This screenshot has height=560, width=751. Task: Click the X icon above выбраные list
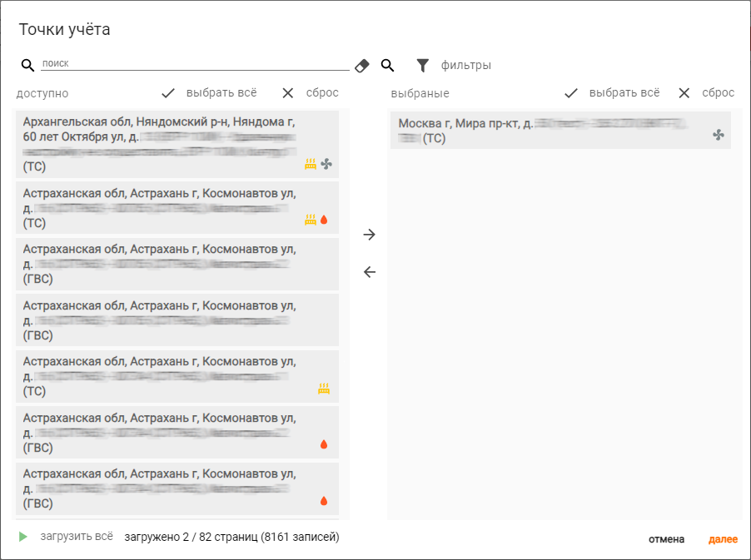point(684,93)
